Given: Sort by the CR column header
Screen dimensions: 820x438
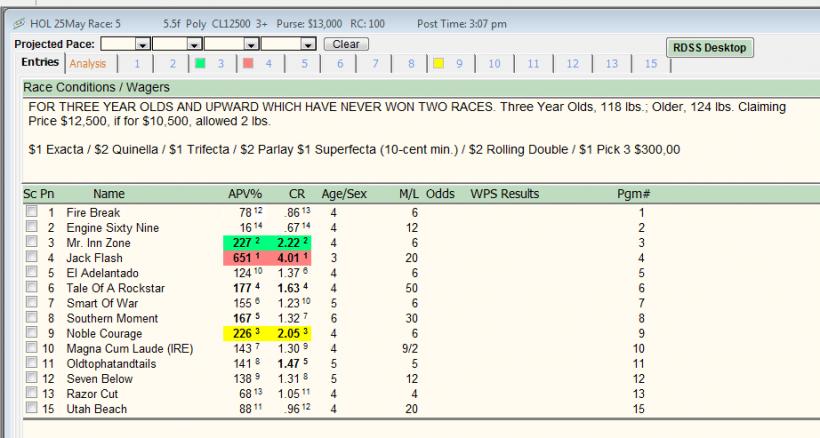Looking at the screenshot, I should 297,194.
